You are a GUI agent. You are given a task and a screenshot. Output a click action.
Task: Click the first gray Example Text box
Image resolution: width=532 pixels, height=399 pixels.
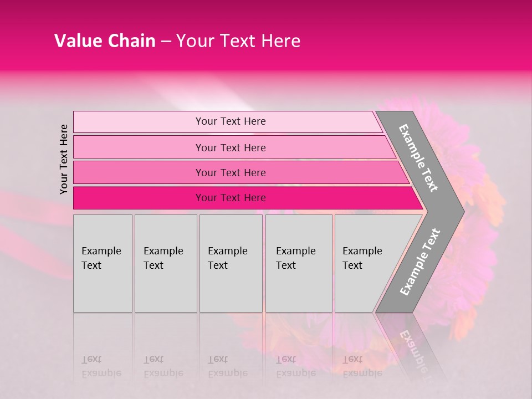[x=103, y=263]
